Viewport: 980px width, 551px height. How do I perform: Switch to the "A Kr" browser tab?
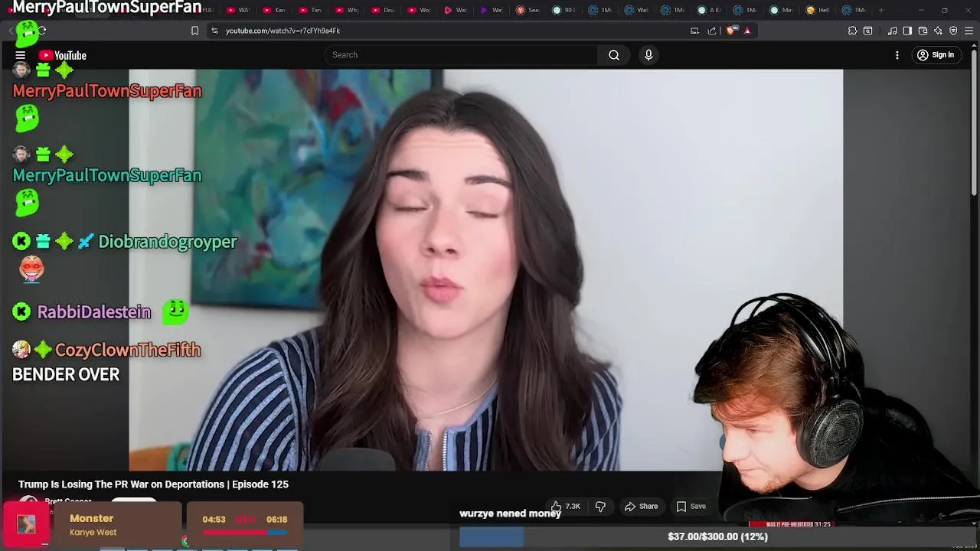(x=707, y=10)
